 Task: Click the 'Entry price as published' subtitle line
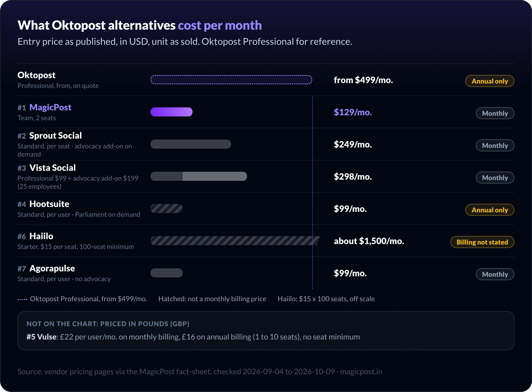(x=185, y=42)
